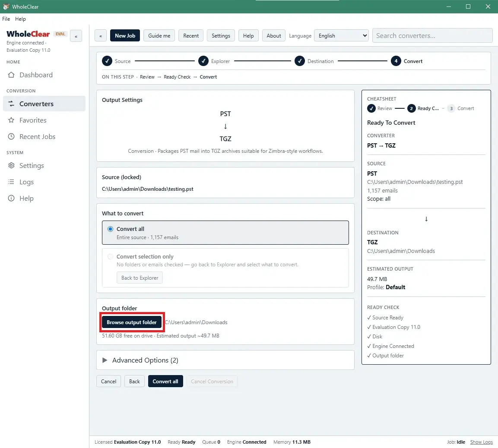The width and height of the screenshot is (498, 448).
Task: Click 'Engine Connected' ready check entry
Action: coord(390,346)
